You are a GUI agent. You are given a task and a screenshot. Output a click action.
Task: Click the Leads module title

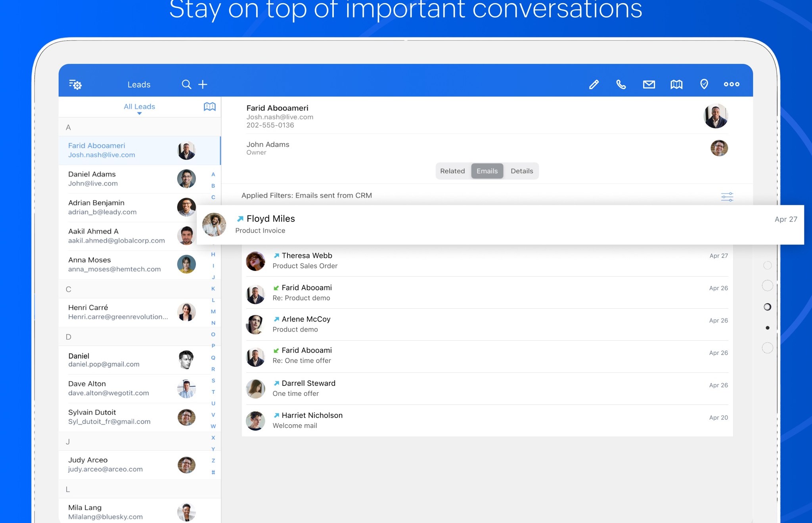pyautogui.click(x=139, y=84)
